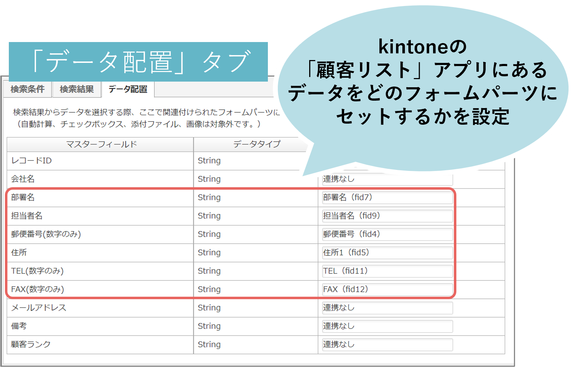588x367 pixels.
Task: Click the 部署名 master field cell
Action: coord(100,197)
